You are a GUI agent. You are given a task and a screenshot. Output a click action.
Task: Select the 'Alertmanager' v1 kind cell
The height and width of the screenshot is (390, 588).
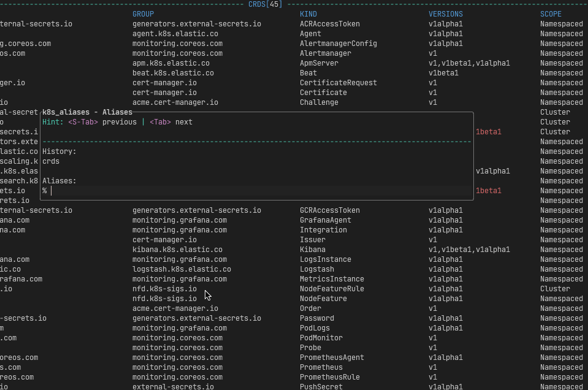click(326, 53)
